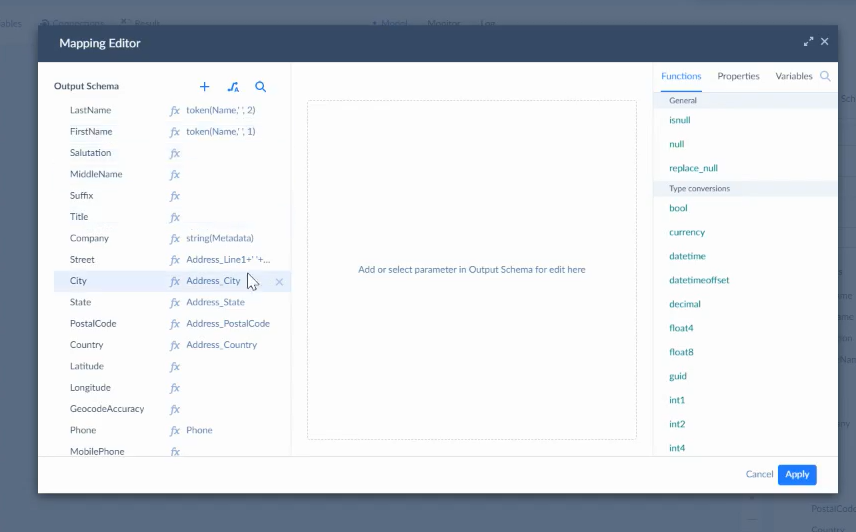This screenshot has width=856, height=532.
Task: Expand the Mapping Editor to full screen
Action: (808, 42)
